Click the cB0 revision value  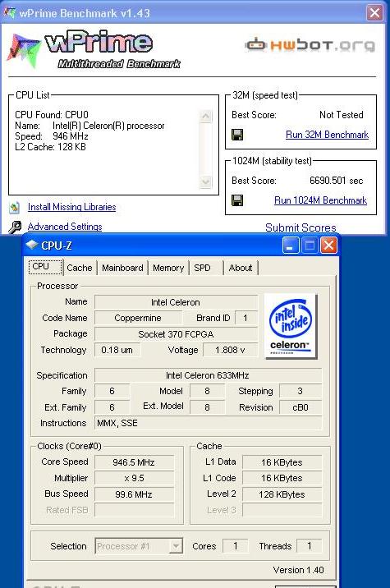301,407
